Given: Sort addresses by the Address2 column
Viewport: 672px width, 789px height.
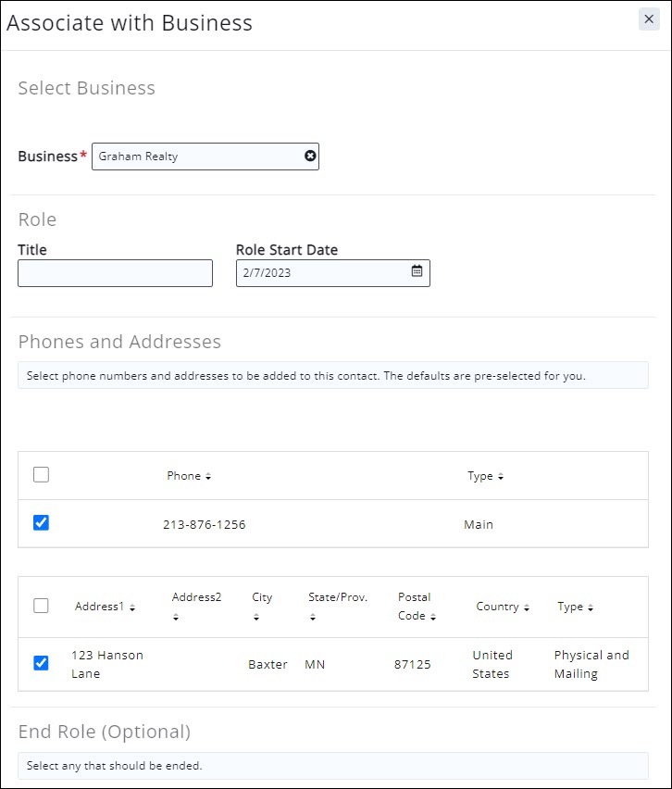Looking at the screenshot, I should click(x=197, y=597).
